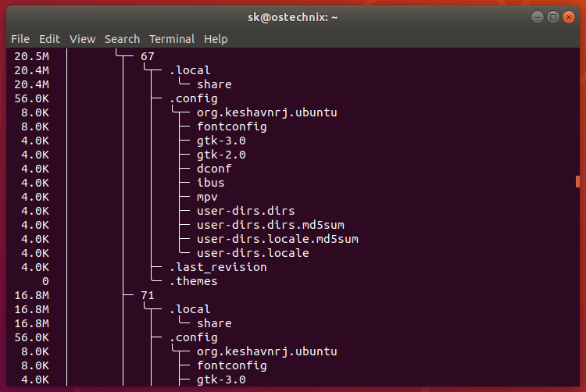Open the View menu
Screen dimensions: 586x392
(x=82, y=39)
